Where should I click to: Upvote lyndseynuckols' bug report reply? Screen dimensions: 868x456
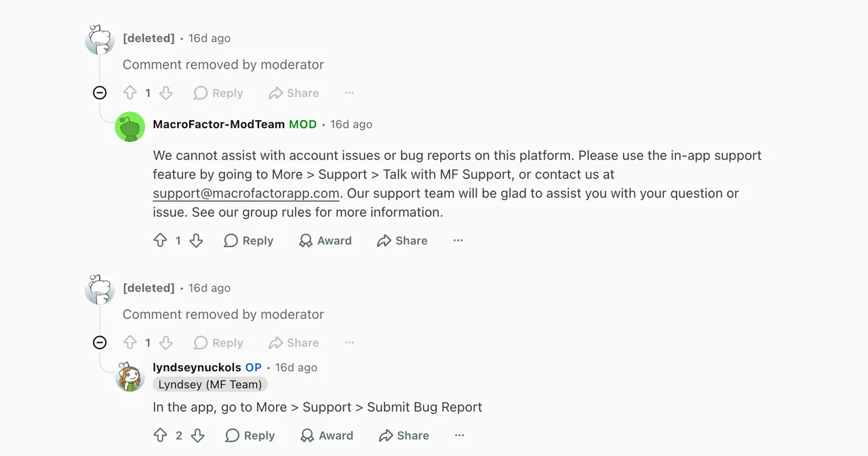160,435
